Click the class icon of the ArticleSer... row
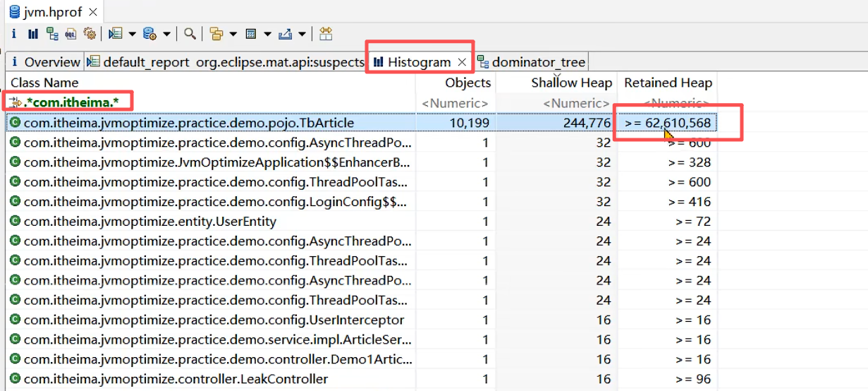The width and height of the screenshot is (868, 391). click(15, 339)
